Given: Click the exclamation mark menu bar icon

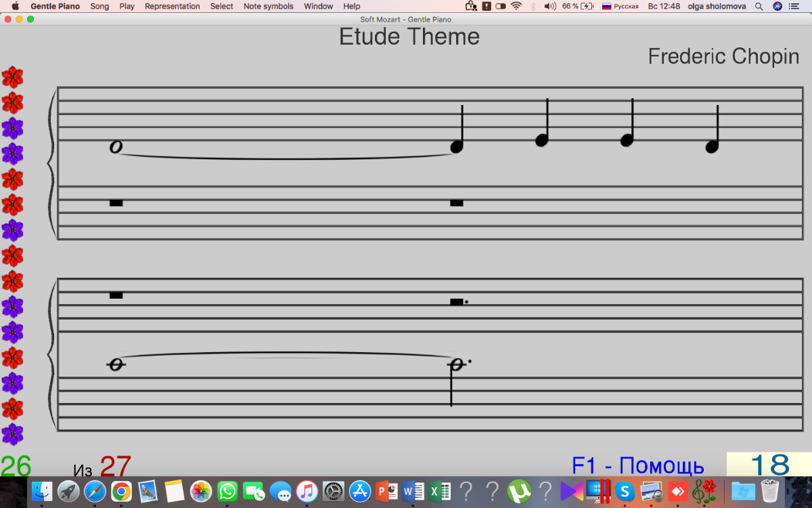Looking at the screenshot, I should [x=486, y=6].
